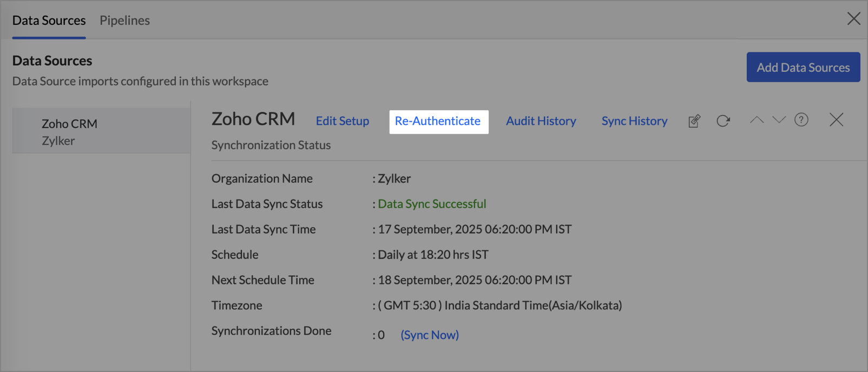Close the Data Sources dialog window
Image resolution: width=868 pixels, height=372 pixels.
pyautogui.click(x=853, y=19)
